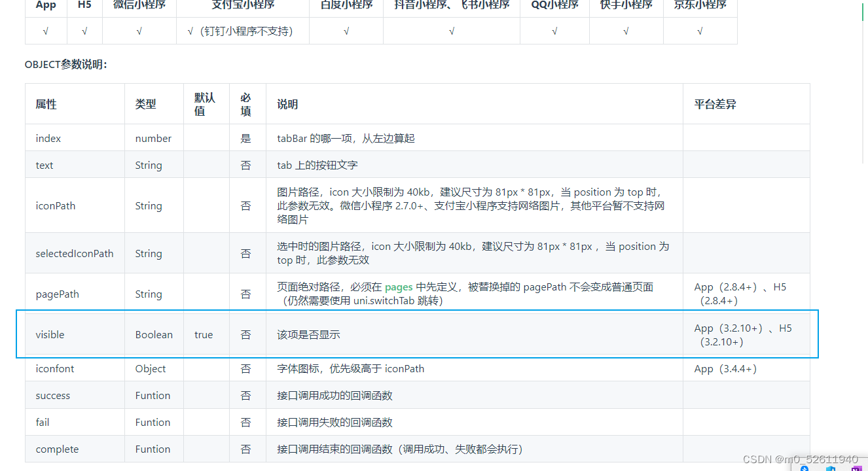The width and height of the screenshot is (868, 471).
Task: Open the purple OneNote tray icon
Action: coord(856,468)
